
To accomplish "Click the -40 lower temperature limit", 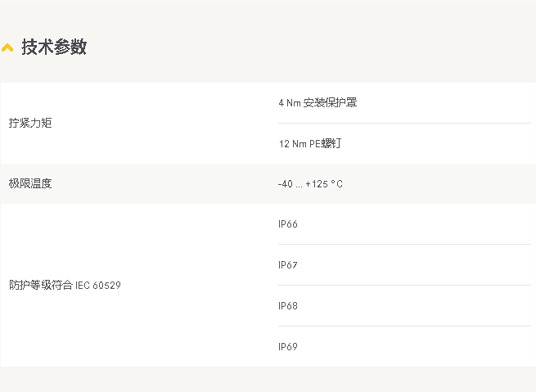I will pyautogui.click(x=286, y=184).
